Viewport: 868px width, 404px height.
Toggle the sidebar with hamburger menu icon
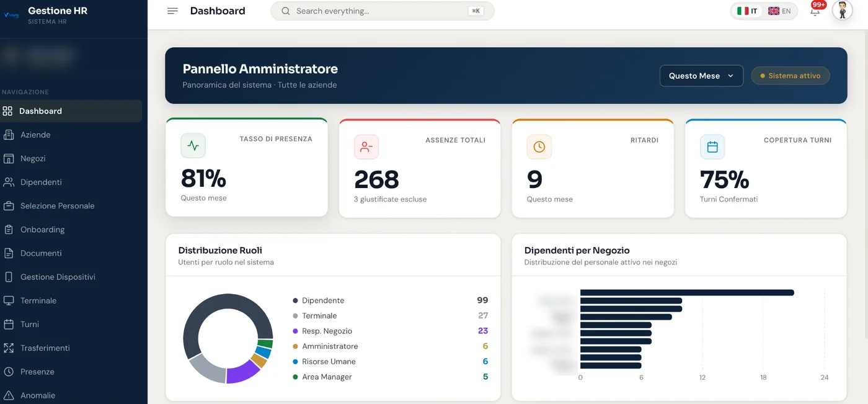[x=172, y=11]
